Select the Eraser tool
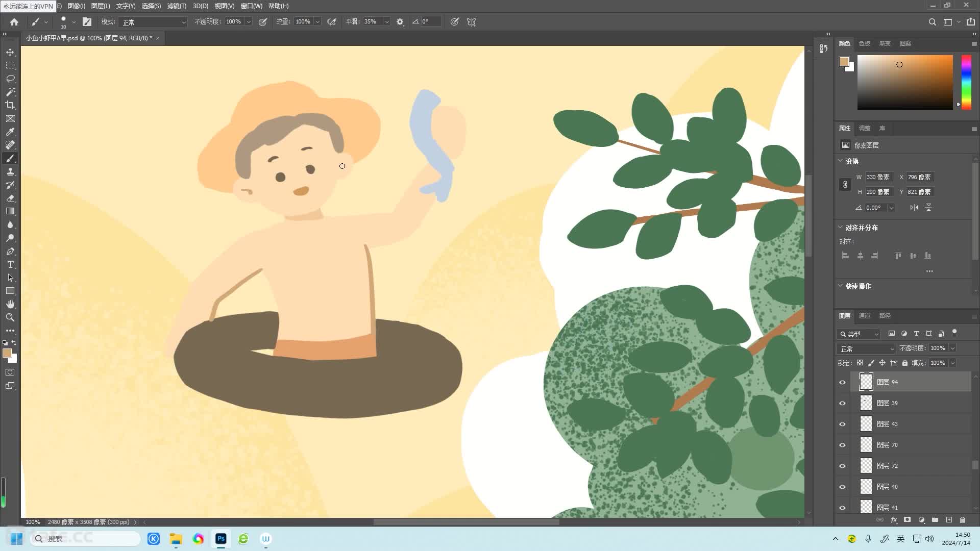The width and height of the screenshot is (980, 551). click(x=10, y=198)
